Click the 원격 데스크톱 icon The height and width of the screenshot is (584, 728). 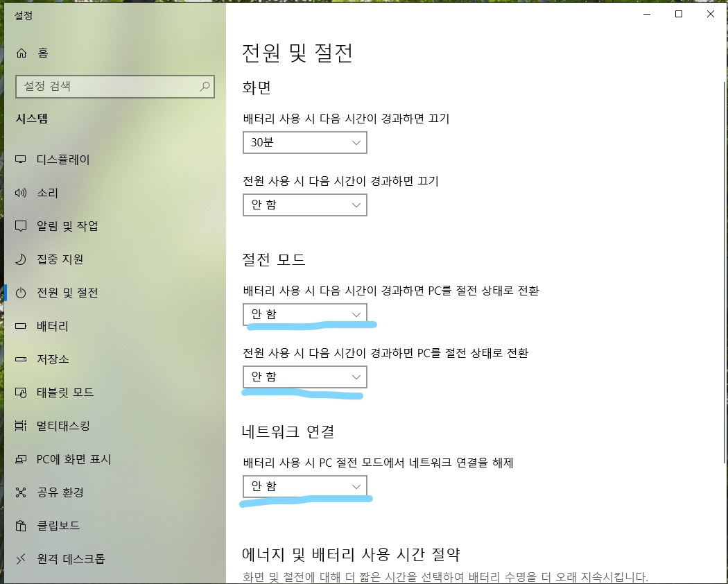[21, 559]
